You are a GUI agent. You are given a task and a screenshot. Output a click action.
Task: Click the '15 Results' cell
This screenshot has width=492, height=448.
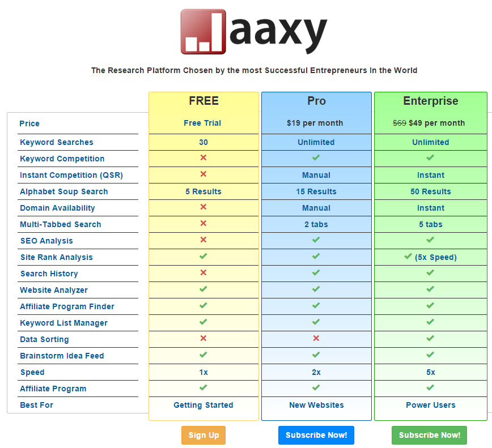tap(316, 191)
